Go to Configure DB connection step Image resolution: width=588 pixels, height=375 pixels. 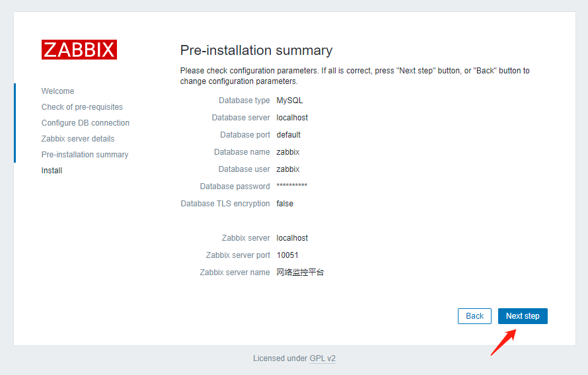click(85, 123)
